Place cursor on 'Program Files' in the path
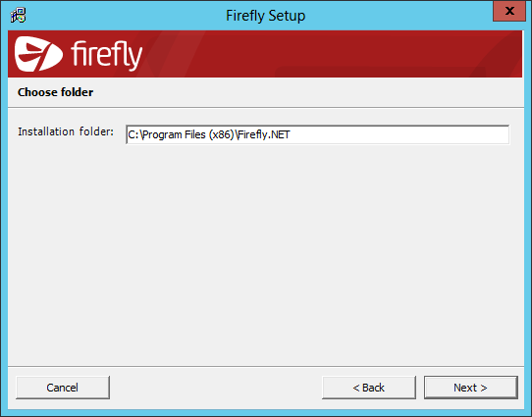532x417 pixels. pos(174,135)
